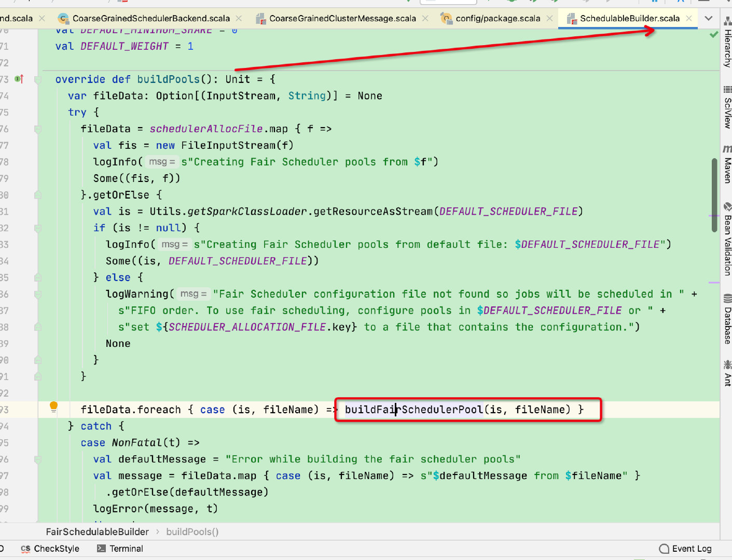The image size is (732, 560).
Task: Click DEFAULT_SCHEDULER_FILE in getResourceAsStream call
Action: pyautogui.click(x=508, y=212)
